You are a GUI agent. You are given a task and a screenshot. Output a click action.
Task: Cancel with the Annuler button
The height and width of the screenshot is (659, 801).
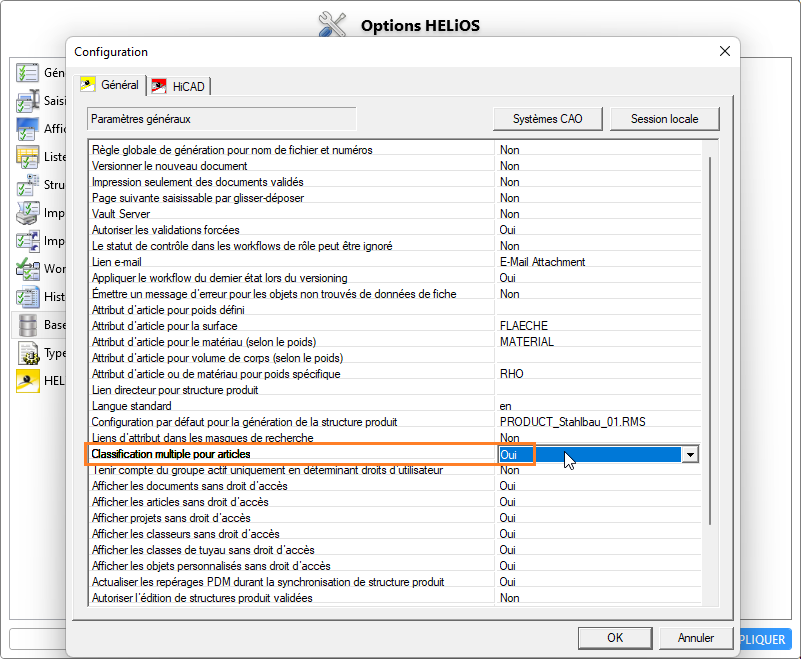696,638
